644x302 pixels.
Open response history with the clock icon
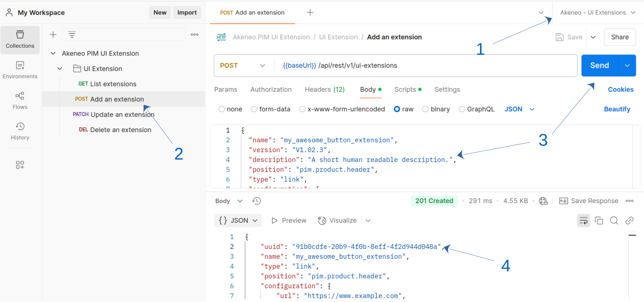click(x=256, y=200)
